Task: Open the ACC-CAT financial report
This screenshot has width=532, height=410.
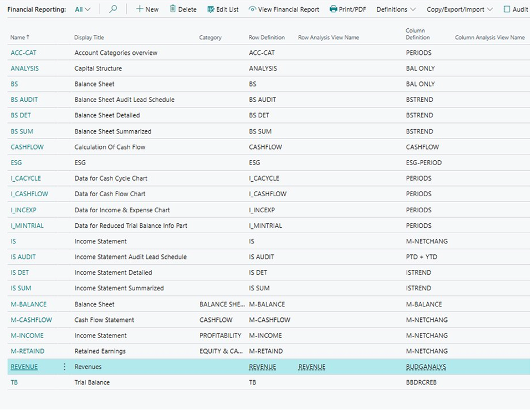Action: (23, 53)
